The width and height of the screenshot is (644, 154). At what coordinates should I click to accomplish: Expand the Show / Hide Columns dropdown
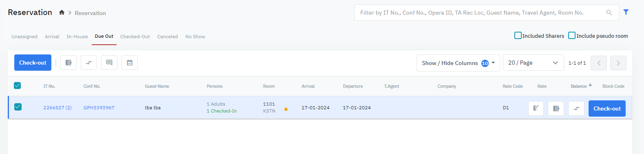pos(458,63)
